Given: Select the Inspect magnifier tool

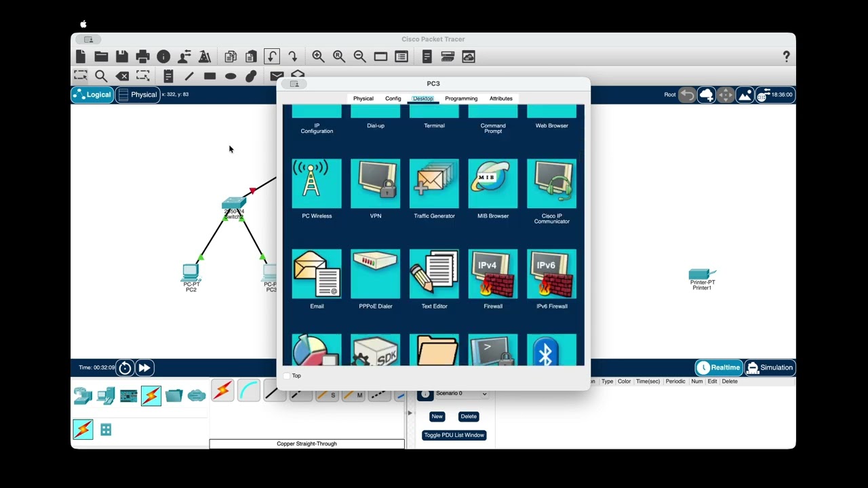Looking at the screenshot, I should click(101, 76).
